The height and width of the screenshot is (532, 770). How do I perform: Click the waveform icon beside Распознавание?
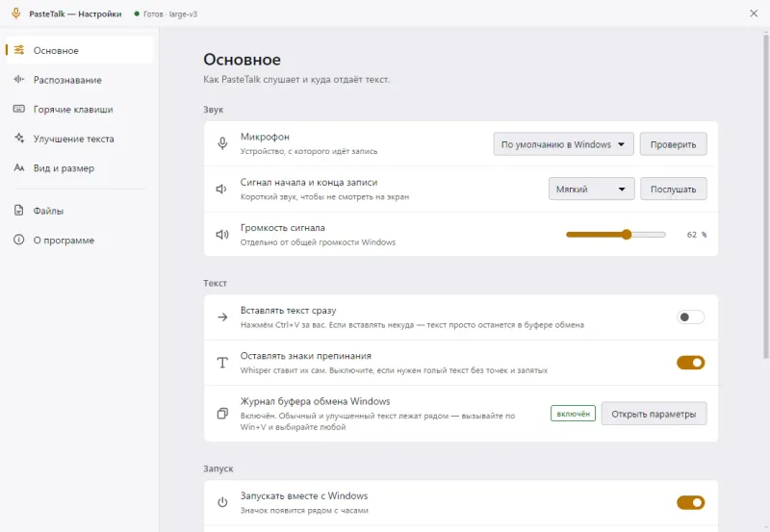pos(19,80)
